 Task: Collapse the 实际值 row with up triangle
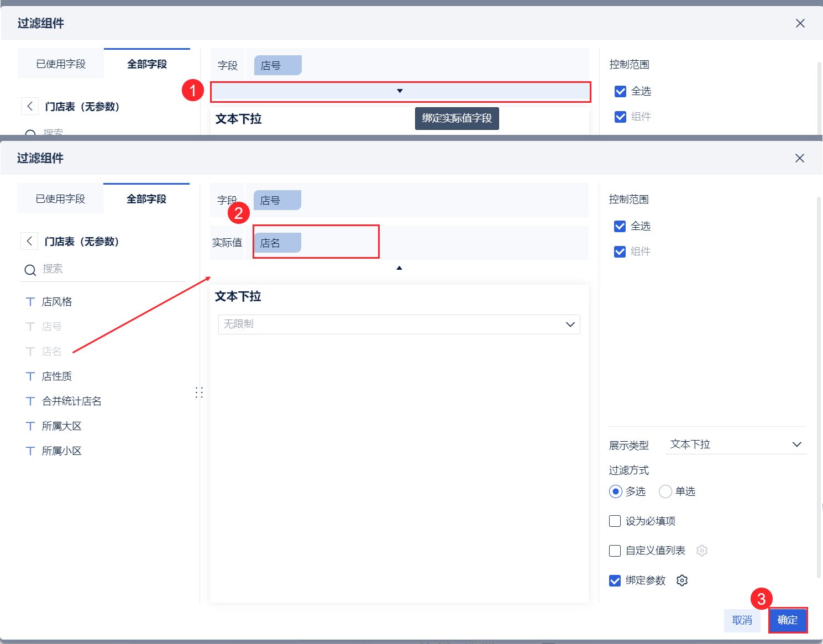pyautogui.click(x=399, y=268)
